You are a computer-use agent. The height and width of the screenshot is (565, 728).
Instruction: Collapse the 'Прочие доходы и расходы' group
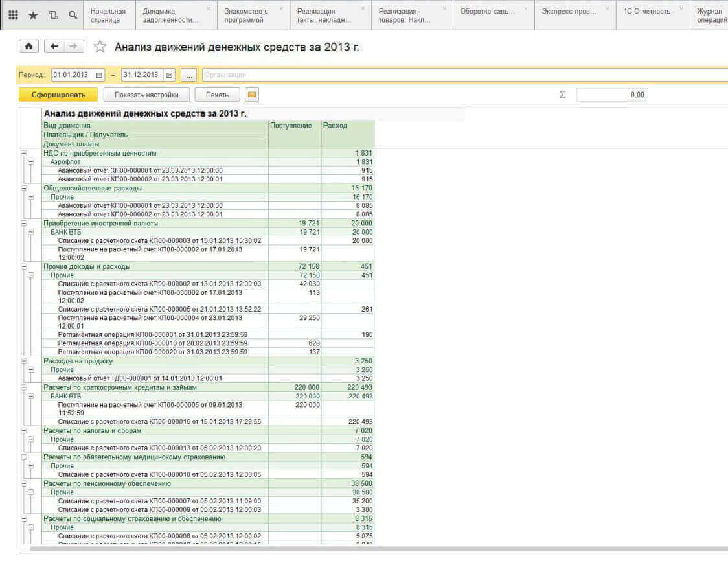coord(24,266)
